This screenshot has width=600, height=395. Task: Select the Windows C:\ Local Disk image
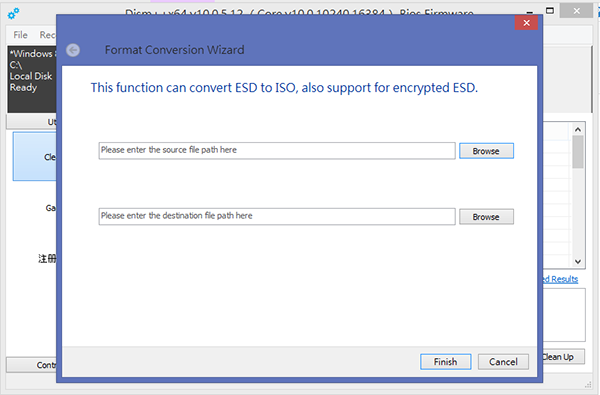point(32,79)
